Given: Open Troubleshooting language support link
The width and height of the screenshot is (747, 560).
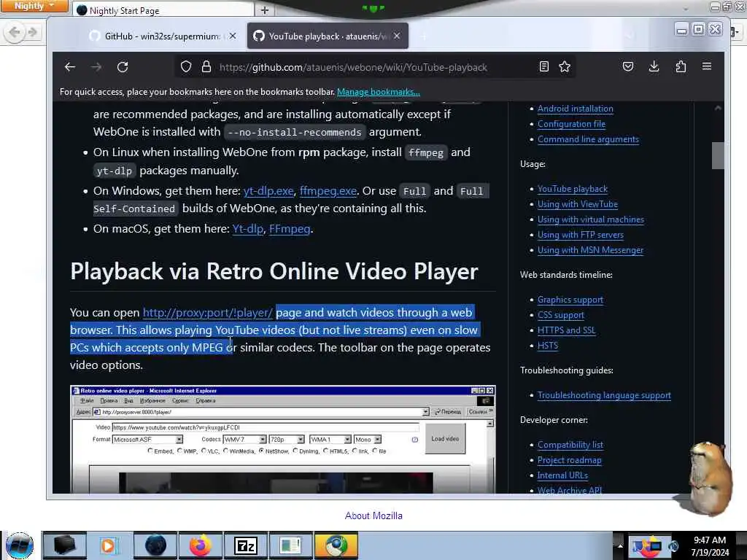Looking at the screenshot, I should point(604,394).
